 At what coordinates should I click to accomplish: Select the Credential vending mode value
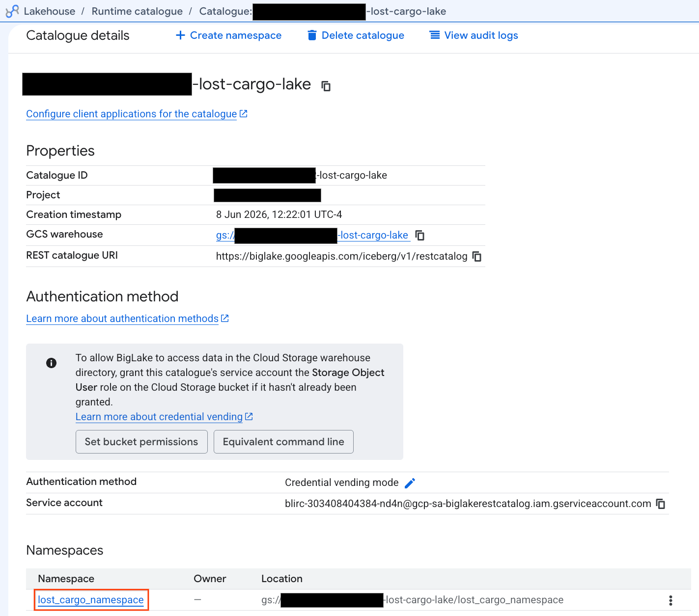point(342,482)
